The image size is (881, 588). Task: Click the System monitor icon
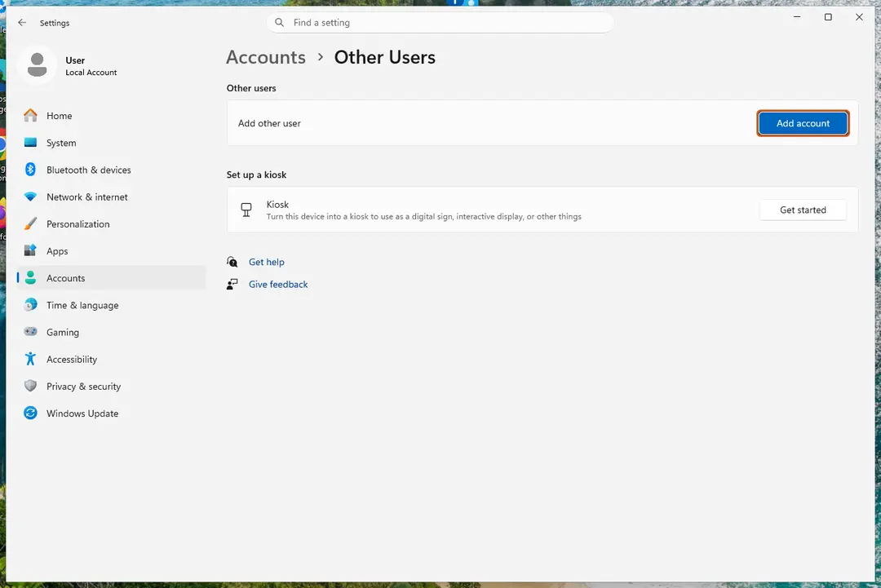click(30, 143)
